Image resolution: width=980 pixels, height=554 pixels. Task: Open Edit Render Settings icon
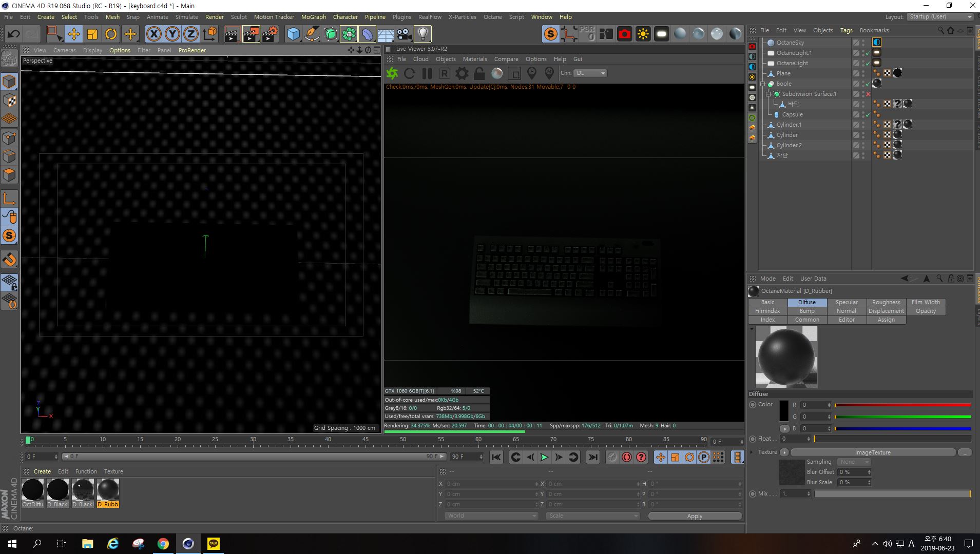(270, 34)
